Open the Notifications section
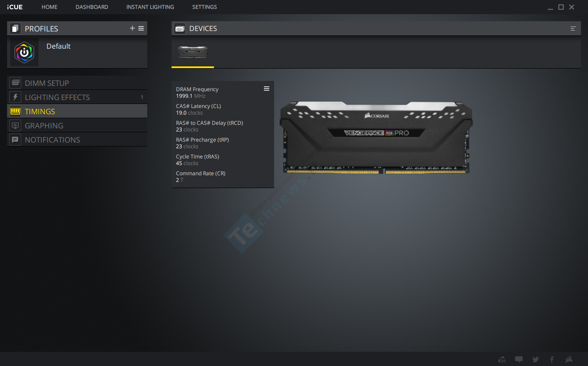The width and height of the screenshot is (588, 366). coord(77,139)
